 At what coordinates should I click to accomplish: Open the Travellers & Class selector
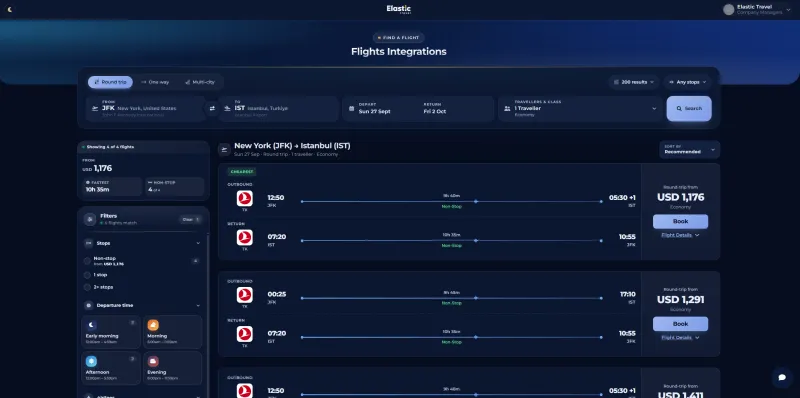580,108
